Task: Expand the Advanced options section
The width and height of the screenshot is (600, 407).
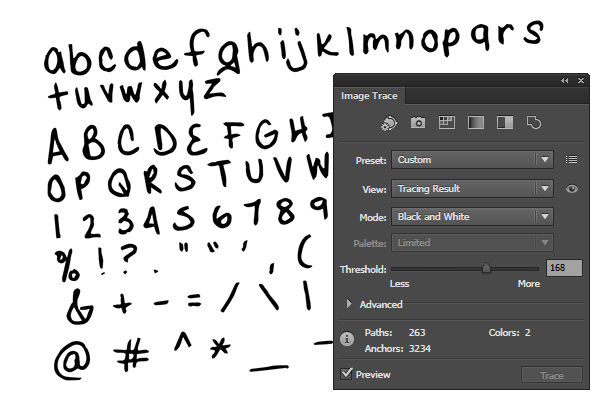Action: [x=349, y=304]
